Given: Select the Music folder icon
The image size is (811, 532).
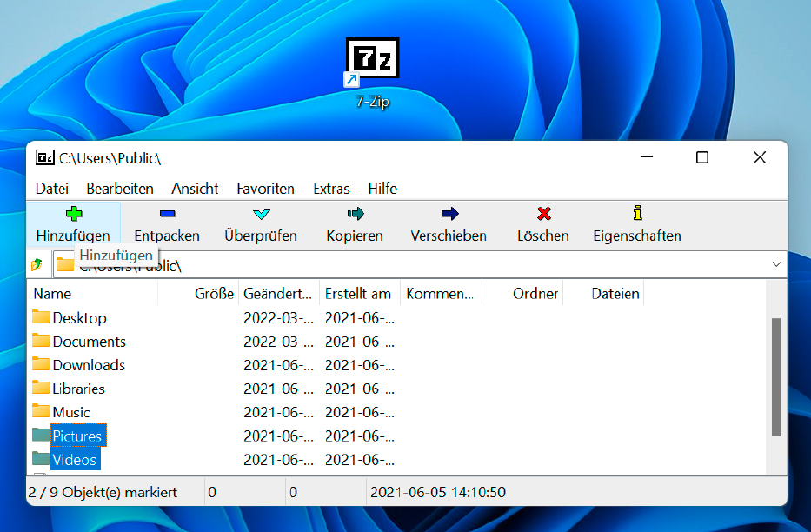Looking at the screenshot, I should (x=41, y=411).
